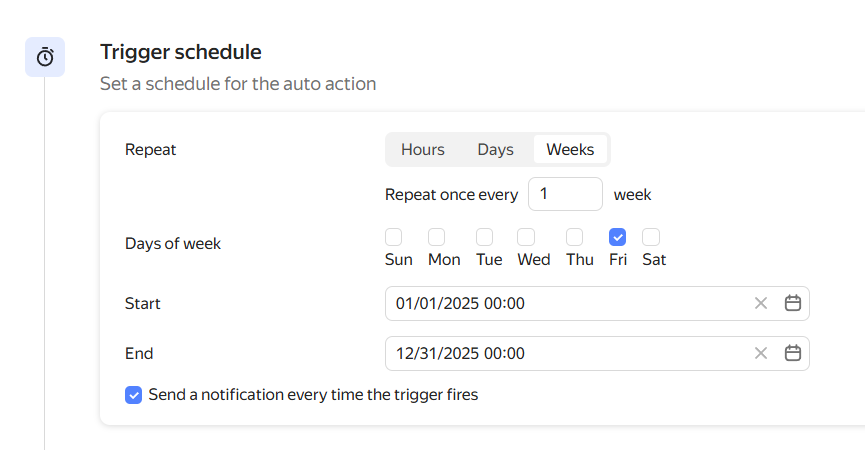The image size is (865, 450).
Task: Enable Wed in days of week
Action: click(526, 237)
